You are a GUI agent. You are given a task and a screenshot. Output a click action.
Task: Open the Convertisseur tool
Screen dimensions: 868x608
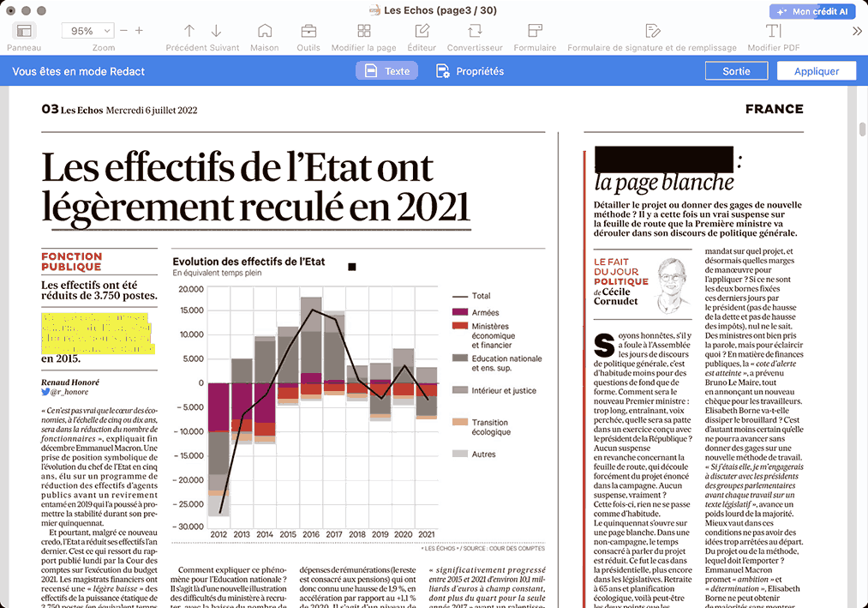(475, 31)
